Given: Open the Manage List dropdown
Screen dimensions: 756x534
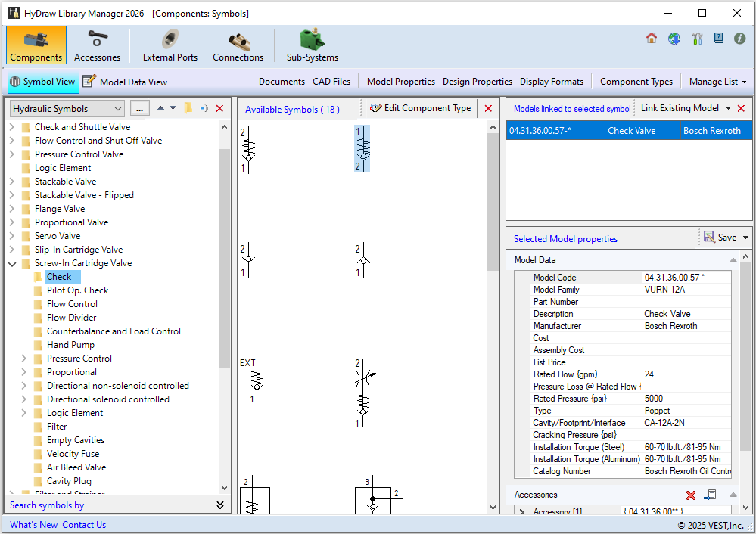Looking at the screenshot, I should (x=717, y=82).
